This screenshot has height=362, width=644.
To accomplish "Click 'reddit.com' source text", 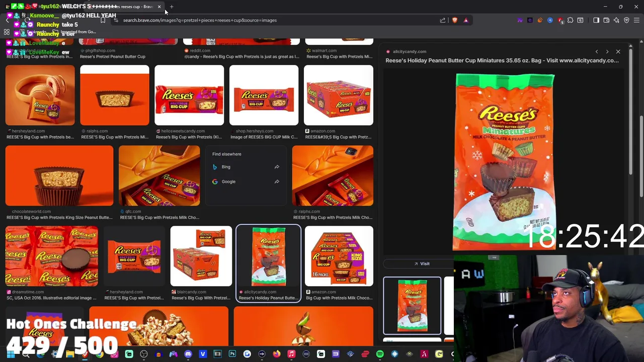I will (200, 50).
